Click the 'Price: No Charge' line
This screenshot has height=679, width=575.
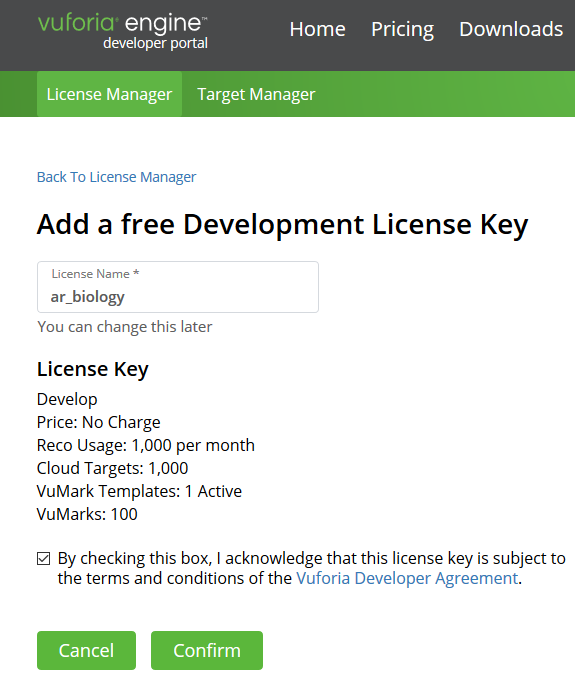pos(99,422)
